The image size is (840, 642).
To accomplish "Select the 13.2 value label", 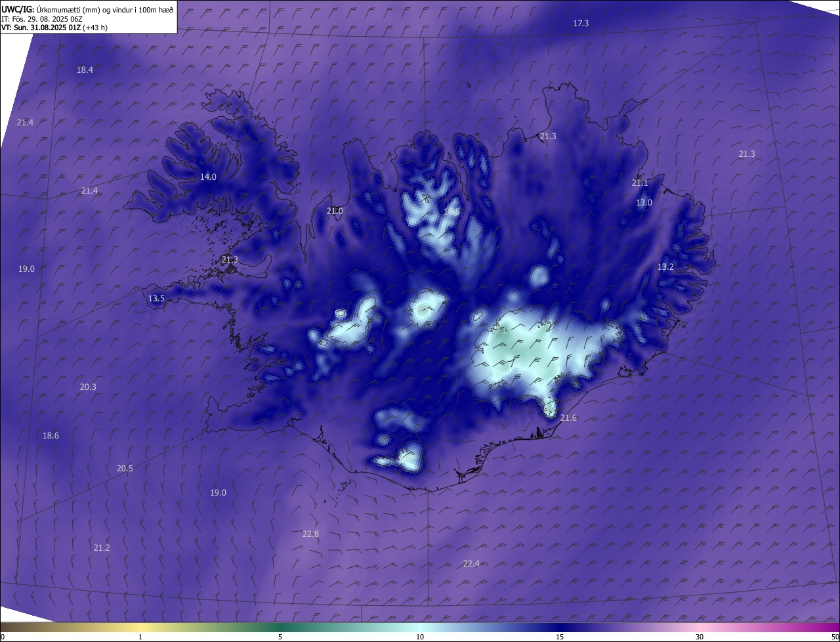I will pos(665,267).
